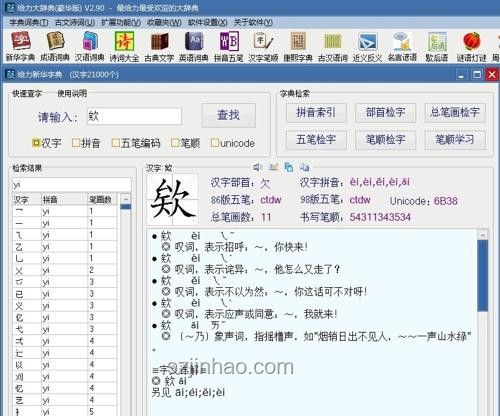The image size is (500, 416).
Task: Click the 请输入 character input field
Action: (134, 116)
